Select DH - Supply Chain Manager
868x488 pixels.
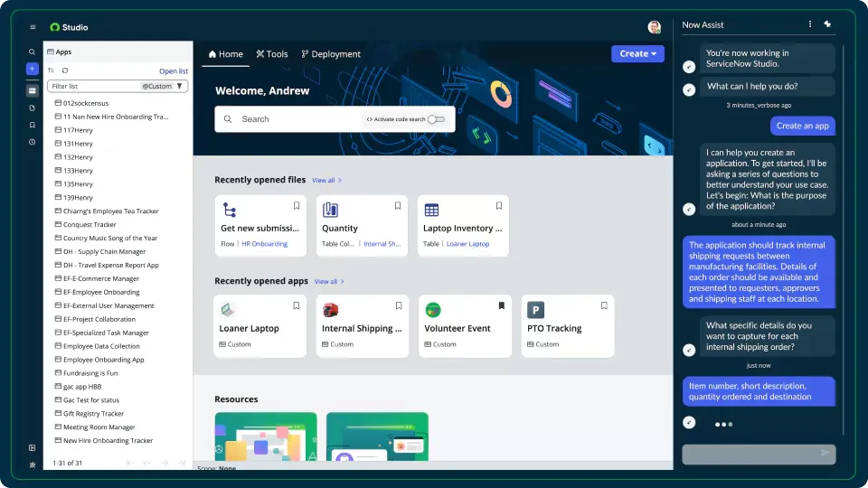(x=104, y=252)
